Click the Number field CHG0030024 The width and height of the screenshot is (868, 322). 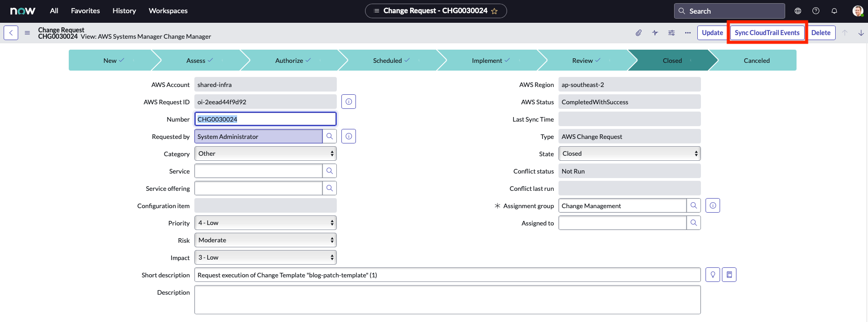pyautogui.click(x=265, y=119)
